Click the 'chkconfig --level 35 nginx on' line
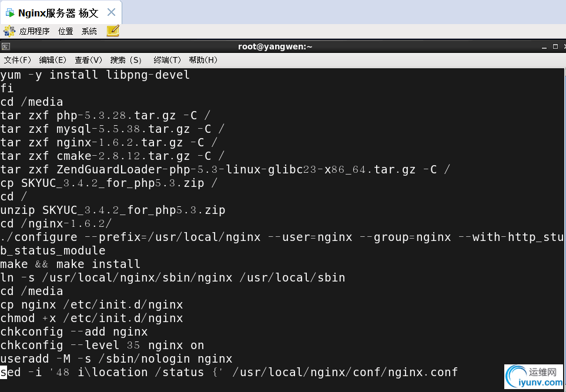The image size is (566, 392). [102, 346]
